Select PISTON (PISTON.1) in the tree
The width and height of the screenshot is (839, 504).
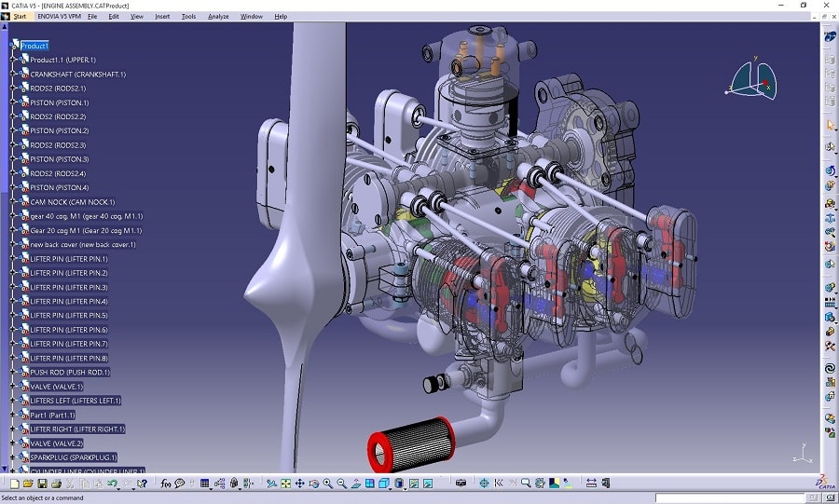pos(59,102)
